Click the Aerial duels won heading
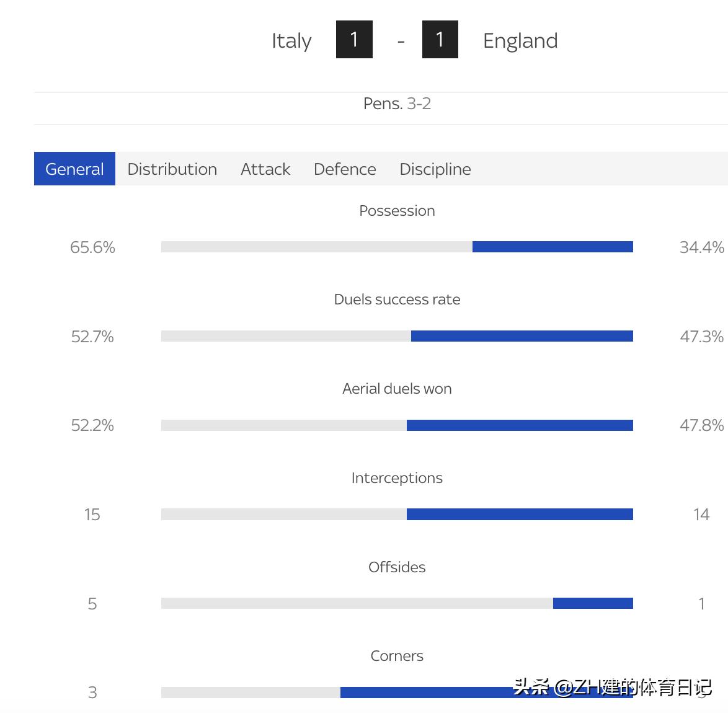The height and width of the screenshot is (713, 728). (397, 389)
